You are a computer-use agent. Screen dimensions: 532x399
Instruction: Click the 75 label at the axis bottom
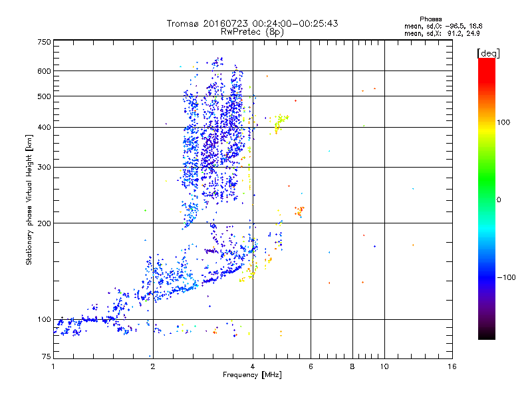tap(47, 356)
